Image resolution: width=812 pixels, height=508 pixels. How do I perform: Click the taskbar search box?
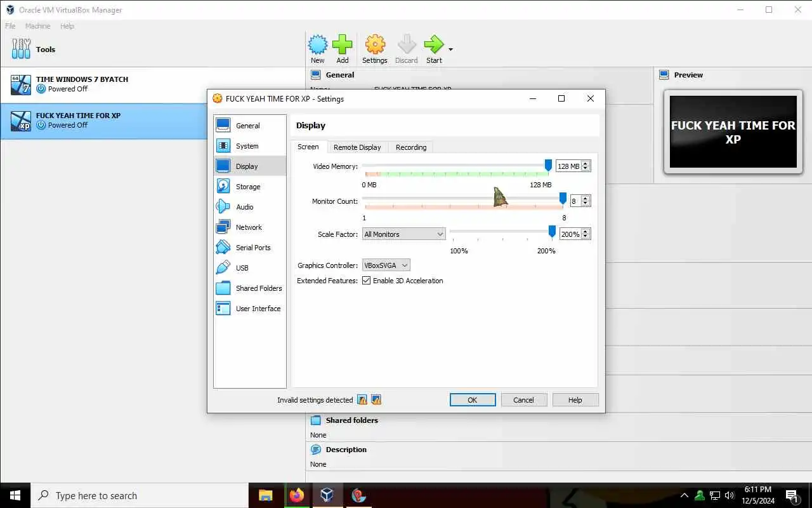pyautogui.click(x=140, y=495)
